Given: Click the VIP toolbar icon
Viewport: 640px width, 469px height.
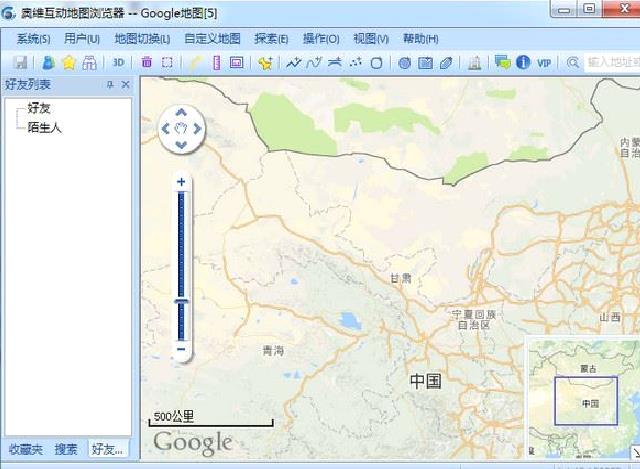Looking at the screenshot, I should click(544, 63).
